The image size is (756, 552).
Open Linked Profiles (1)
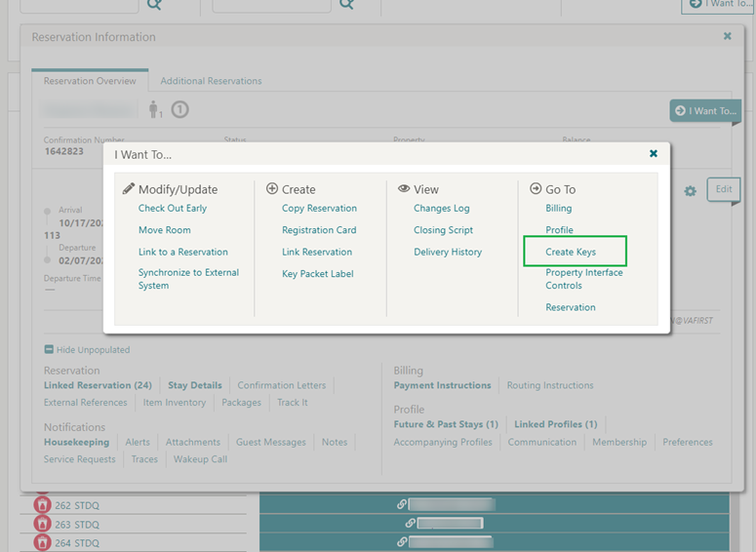click(x=555, y=424)
